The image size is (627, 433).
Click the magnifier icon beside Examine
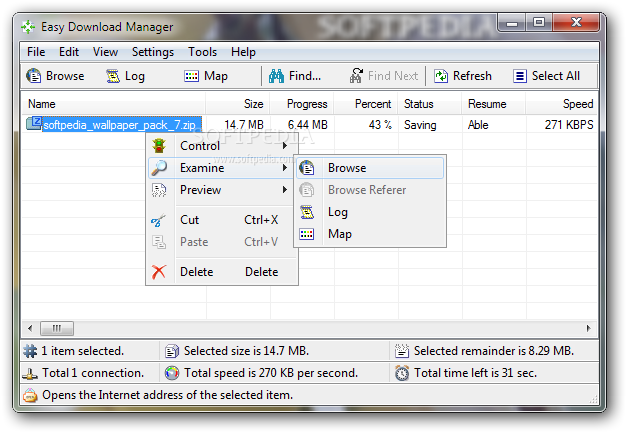[159, 168]
